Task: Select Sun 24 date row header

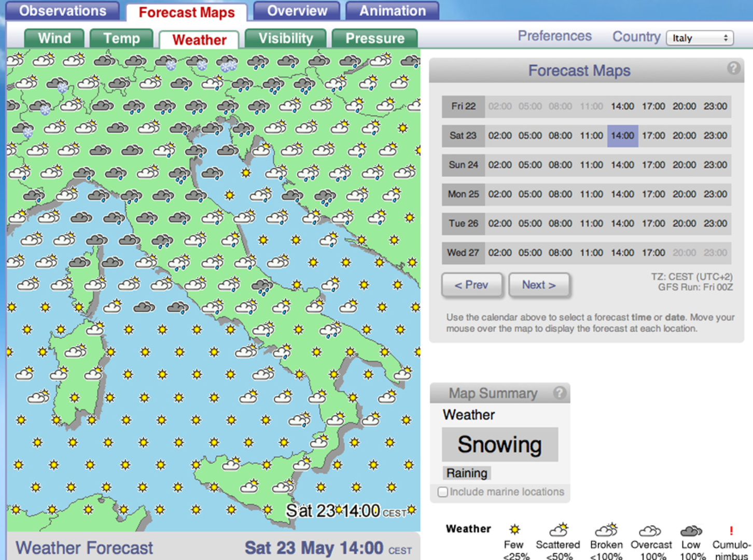Action: pyautogui.click(x=463, y=165)
